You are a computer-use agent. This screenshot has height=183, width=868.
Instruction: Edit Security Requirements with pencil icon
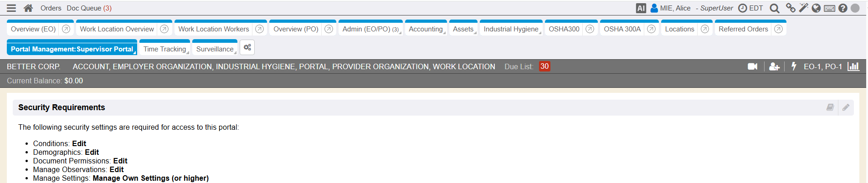click(846, 107)
